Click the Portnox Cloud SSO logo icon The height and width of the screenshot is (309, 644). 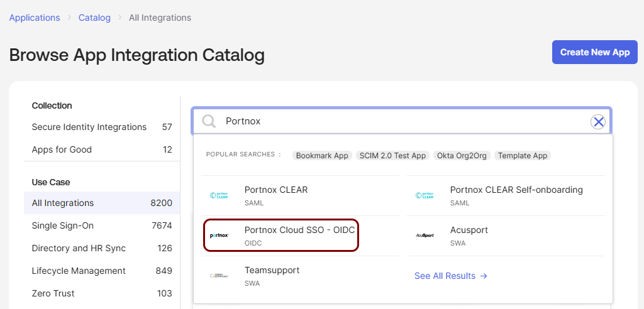click(x=219, y=236)
